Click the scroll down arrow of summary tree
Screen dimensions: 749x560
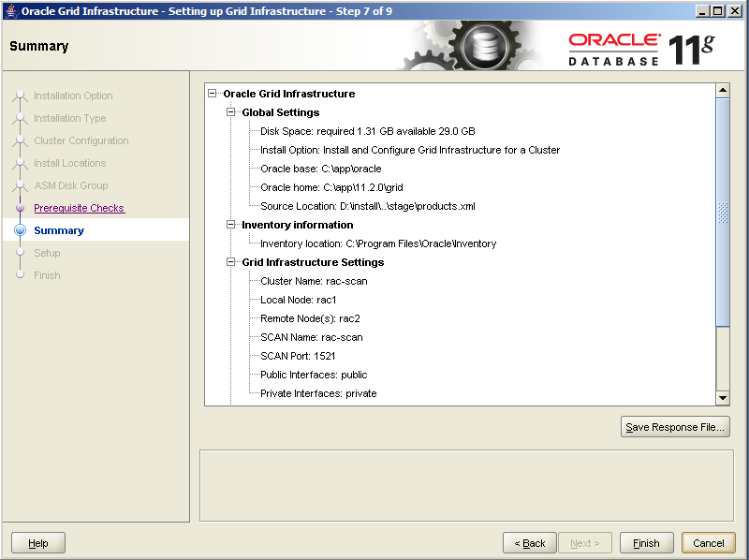click(723, 398)
